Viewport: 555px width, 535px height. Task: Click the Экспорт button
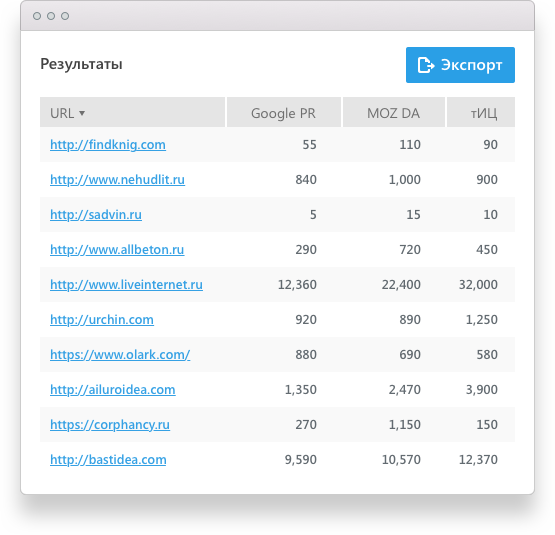(460, 65)
